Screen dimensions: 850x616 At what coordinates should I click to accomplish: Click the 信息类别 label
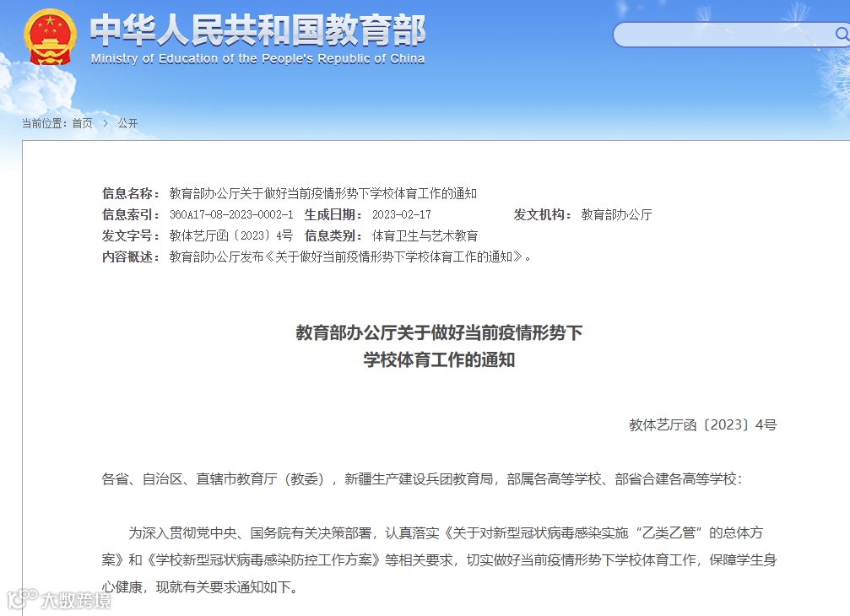333,235
